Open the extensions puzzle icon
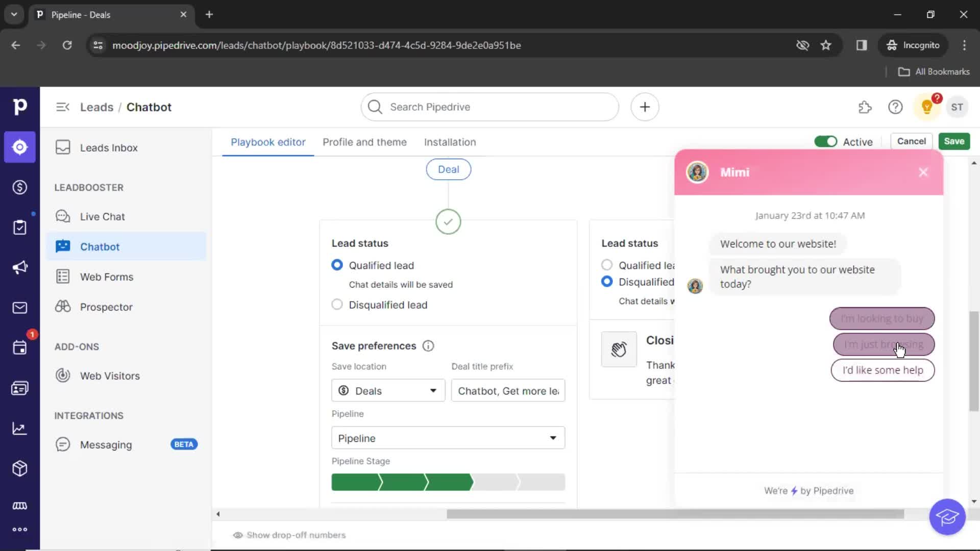Image resolution: width=980 pixels, height=551 pixels. [865, 107]
